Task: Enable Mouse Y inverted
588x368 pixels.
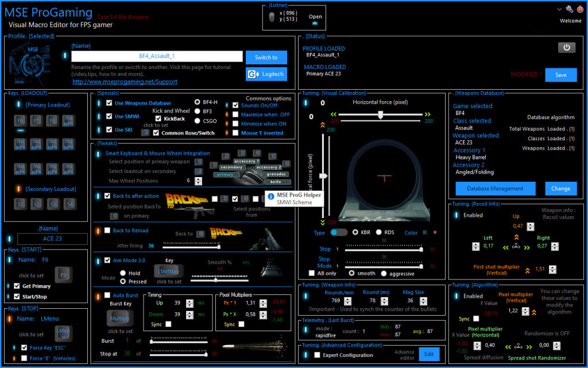Action: (x=235, y=133)
